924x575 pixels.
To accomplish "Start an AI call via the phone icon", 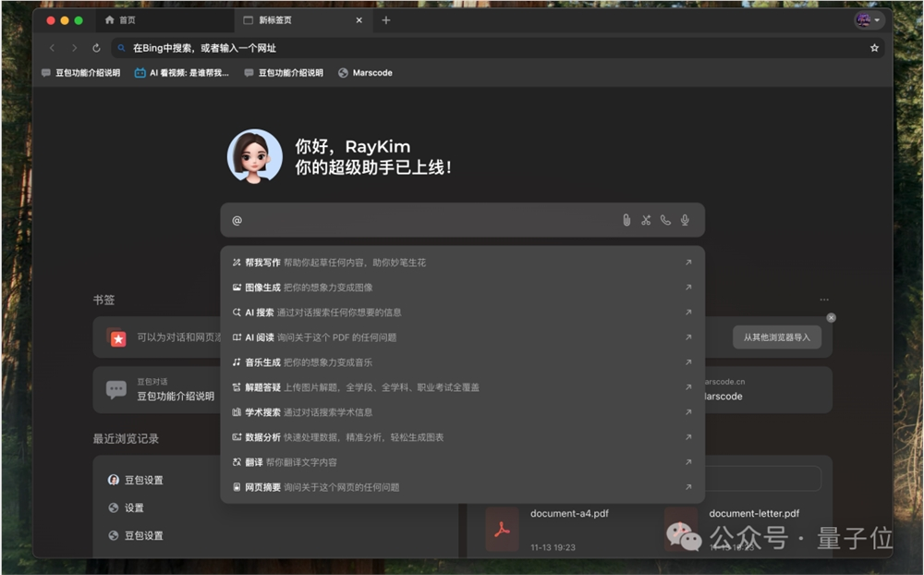I will [x=664, y=220].
